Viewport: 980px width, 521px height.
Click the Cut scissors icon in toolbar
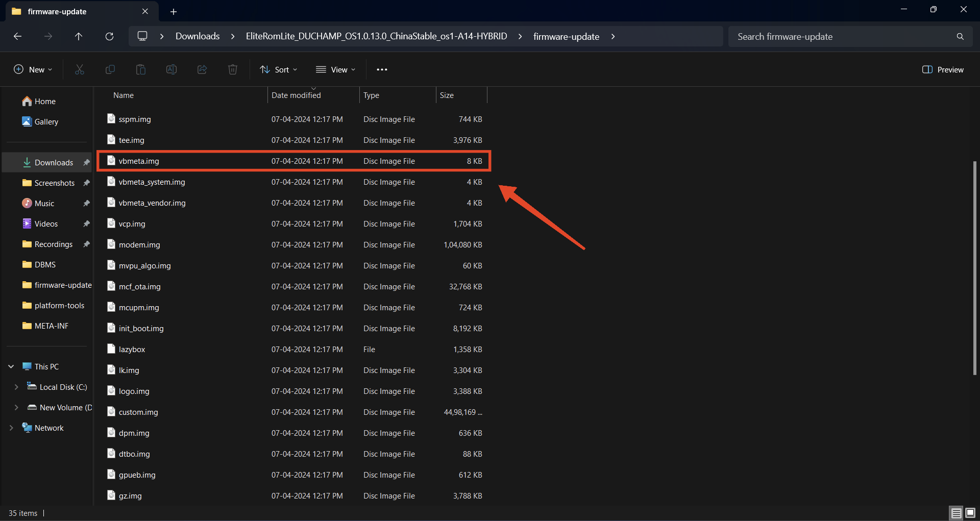pyautogui.click(x=80, y=70)
